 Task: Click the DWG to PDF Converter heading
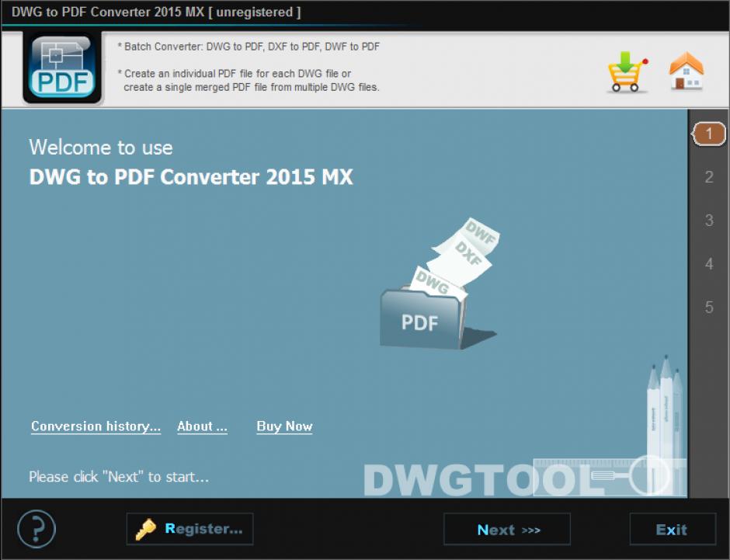click(191, 177)
